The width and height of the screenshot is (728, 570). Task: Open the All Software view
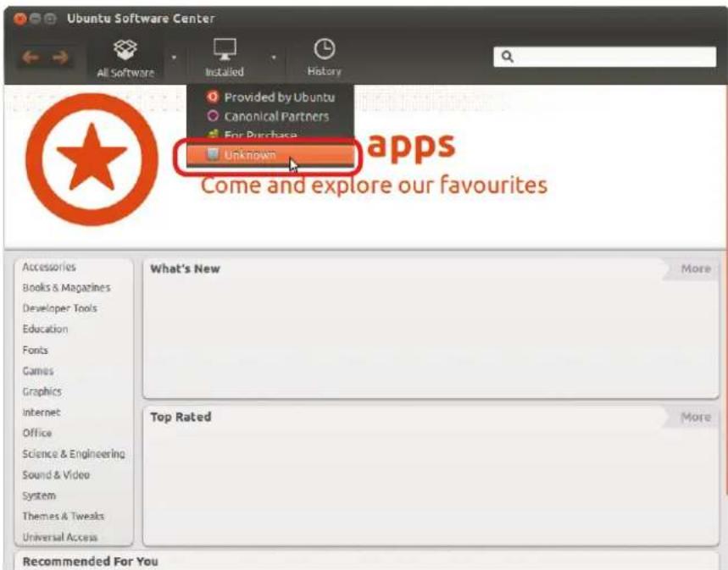coord(125,58)
